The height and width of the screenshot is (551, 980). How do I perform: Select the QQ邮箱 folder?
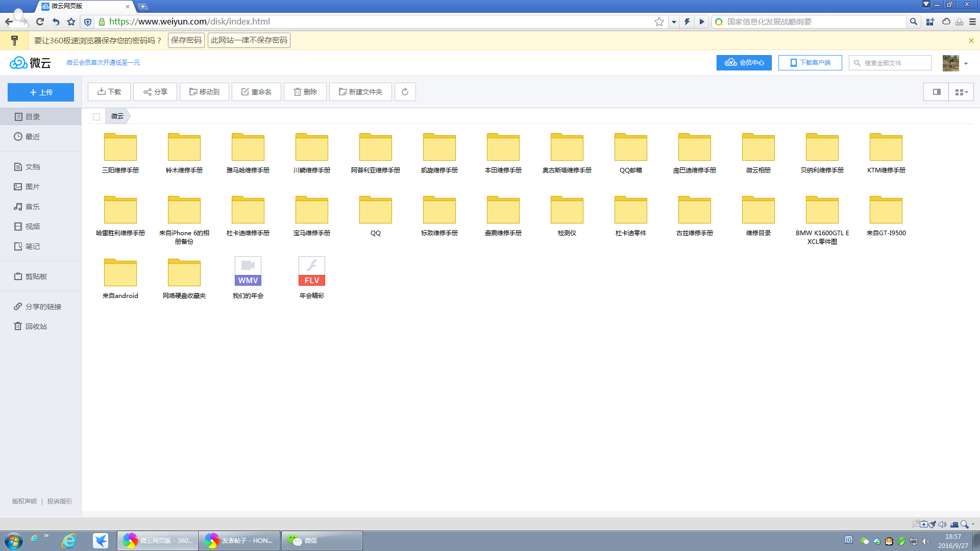[x=631, y=153]
